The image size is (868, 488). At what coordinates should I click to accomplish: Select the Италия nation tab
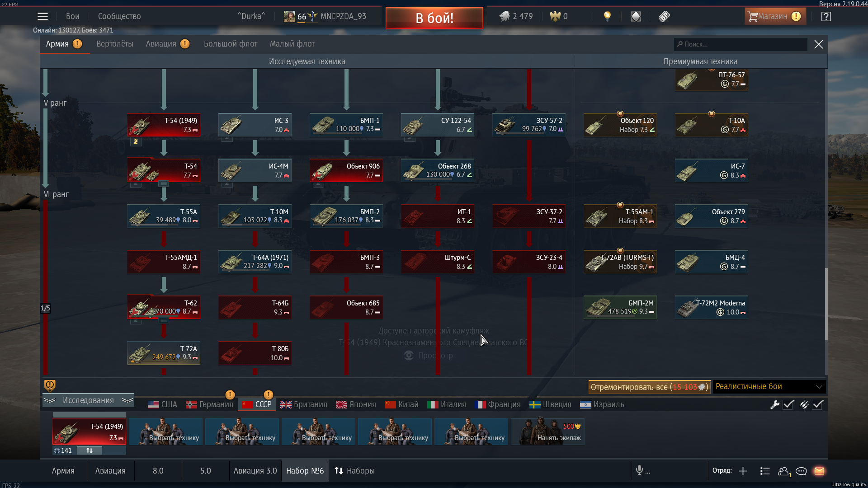(x=447, y=404)
